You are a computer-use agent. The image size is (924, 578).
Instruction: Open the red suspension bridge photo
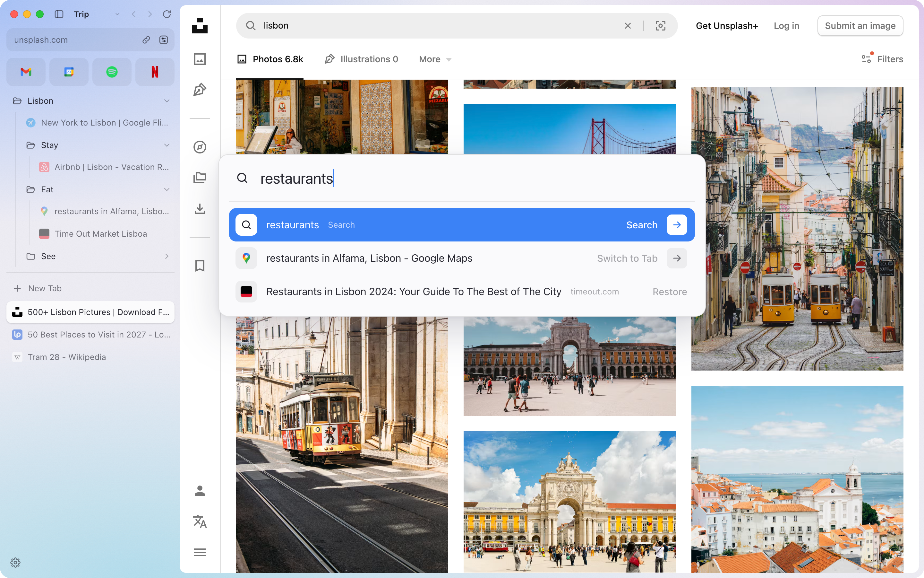tap(569, 129)
